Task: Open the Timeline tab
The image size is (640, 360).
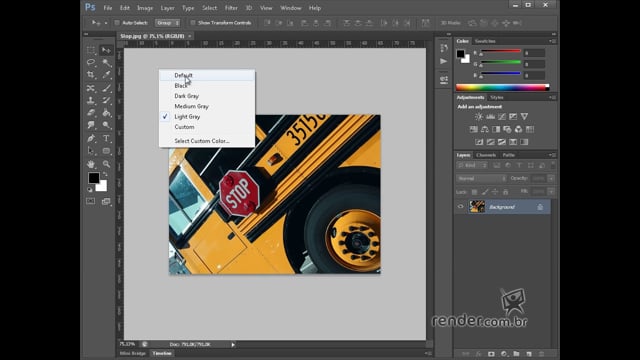Action: [162, 353]
